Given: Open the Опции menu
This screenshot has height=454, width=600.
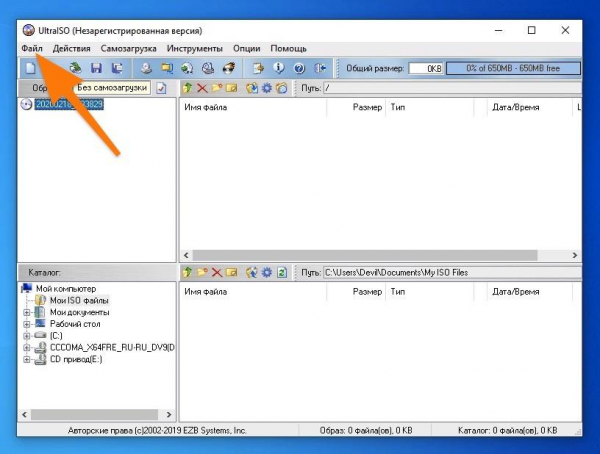Looking at the screenshot, I should pyautogui.click(x=247, y=49).
